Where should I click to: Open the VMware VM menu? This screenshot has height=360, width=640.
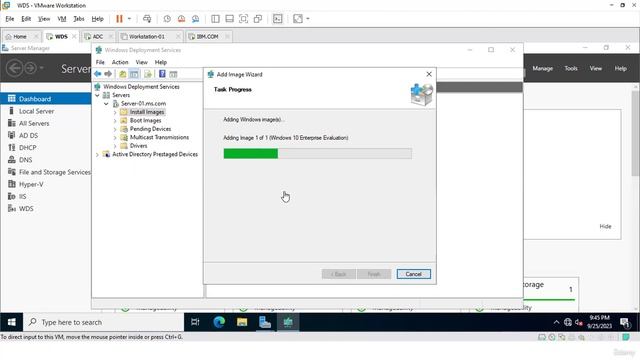click(x=62, y=19)
